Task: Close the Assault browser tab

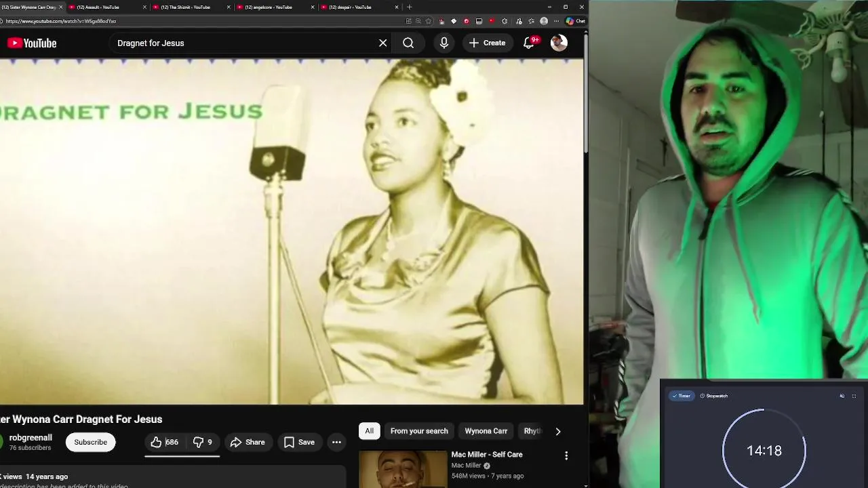Action: (x=144, y=7)
